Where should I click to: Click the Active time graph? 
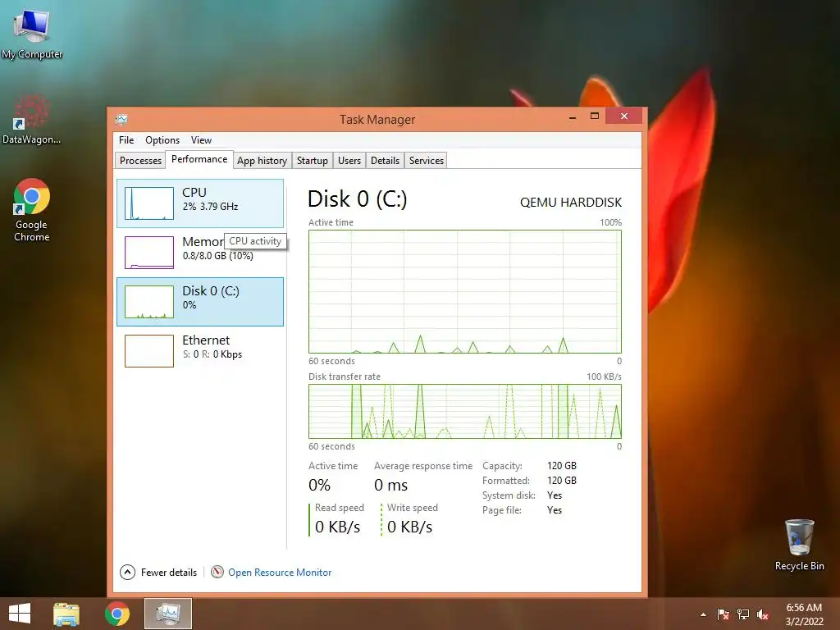(465, 291)
